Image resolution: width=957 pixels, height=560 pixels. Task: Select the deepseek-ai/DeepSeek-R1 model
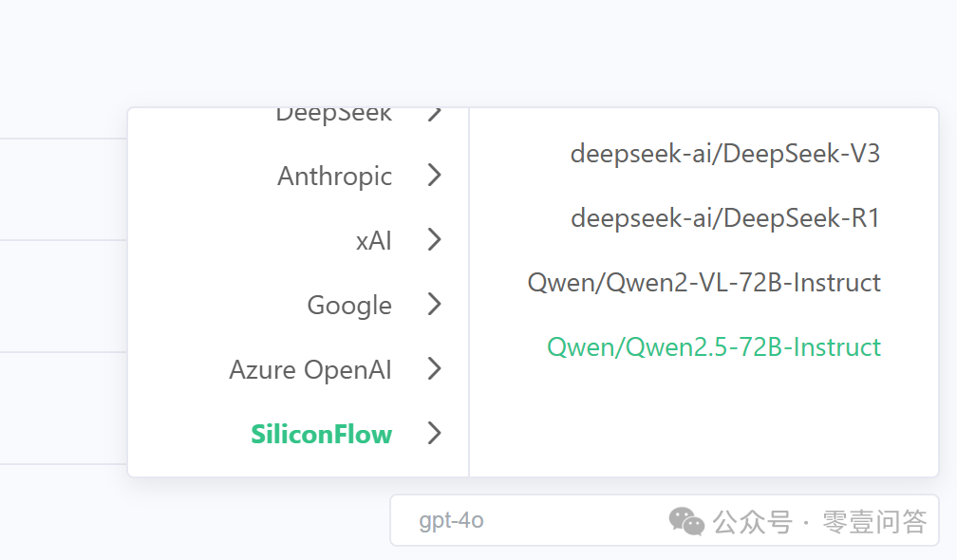pyautogui.click(x=724, y=218)
